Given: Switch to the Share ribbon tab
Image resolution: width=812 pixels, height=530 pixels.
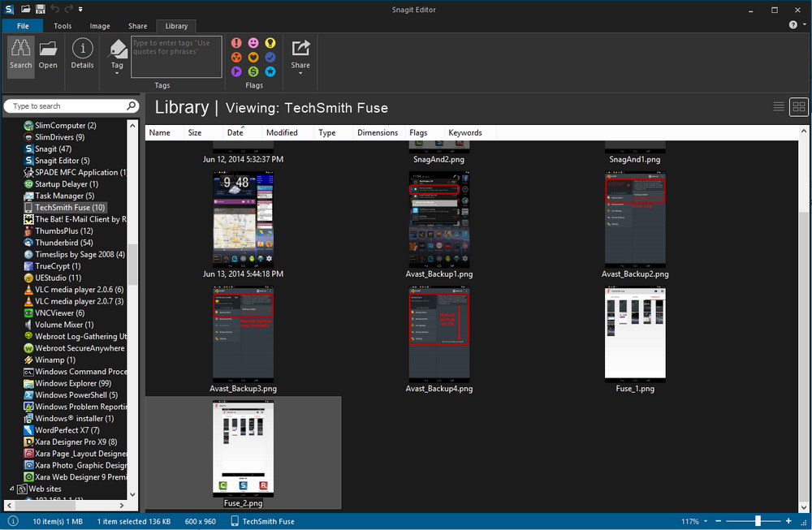Looking at the screenshot, I should tap(138, 26).
